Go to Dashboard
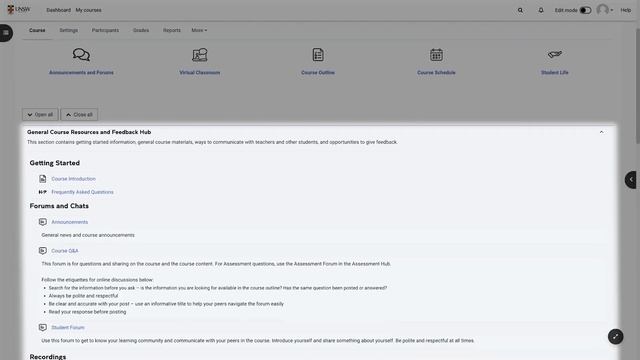The height and width of the screenshot is (360, 640). [x=58, y=10]
